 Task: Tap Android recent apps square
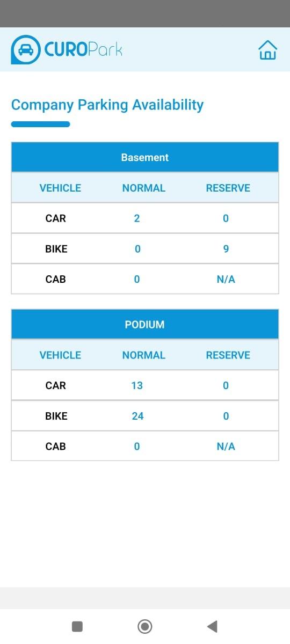[77, 626]
